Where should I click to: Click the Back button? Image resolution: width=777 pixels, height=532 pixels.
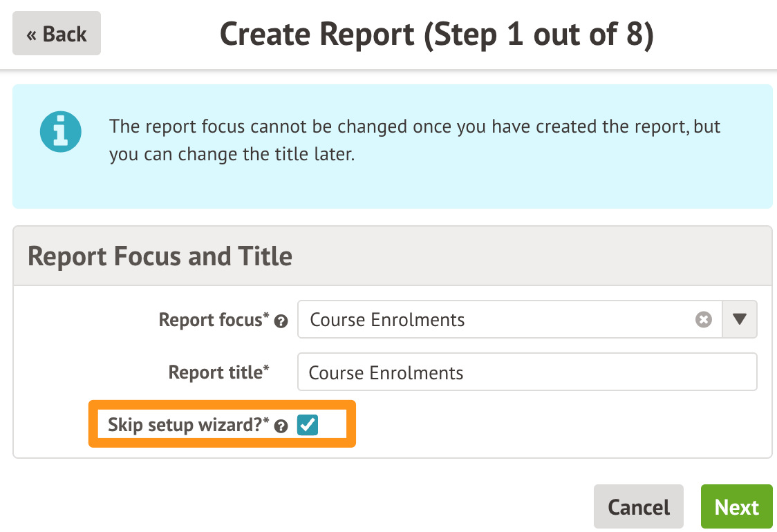(57, 33)
